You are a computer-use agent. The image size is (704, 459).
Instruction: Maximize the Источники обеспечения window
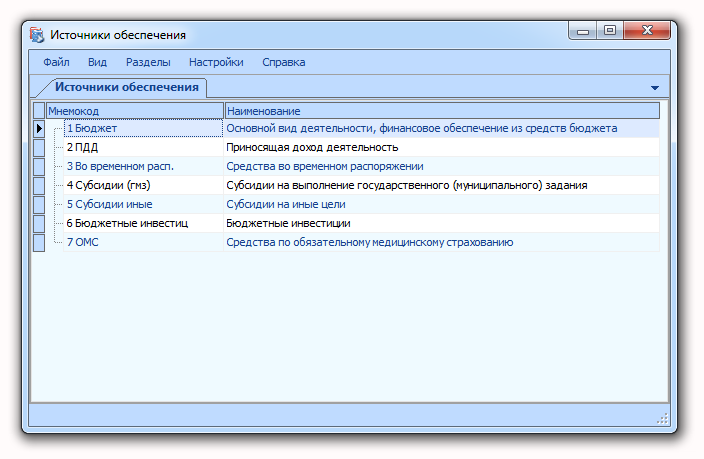click(x=610, y=31)
